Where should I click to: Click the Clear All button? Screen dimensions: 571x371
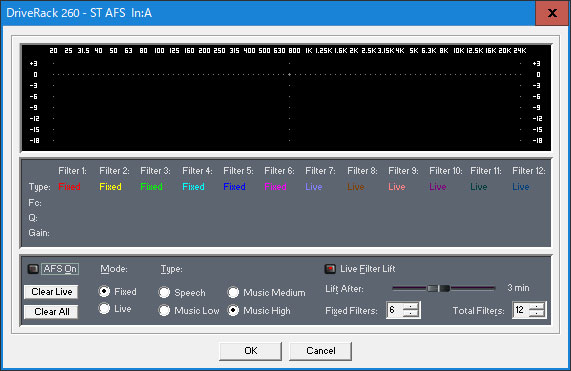[51, 312]
